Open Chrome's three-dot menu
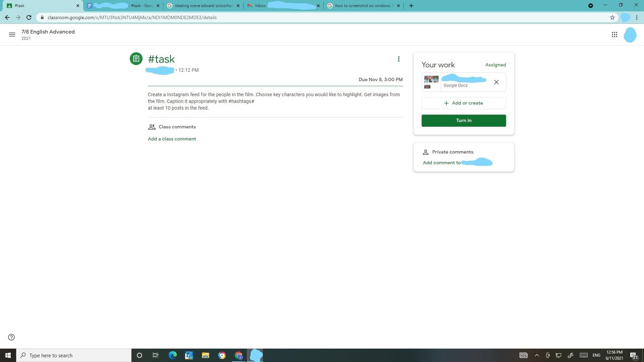Viewport: 644px width, 362px height. 637,17
